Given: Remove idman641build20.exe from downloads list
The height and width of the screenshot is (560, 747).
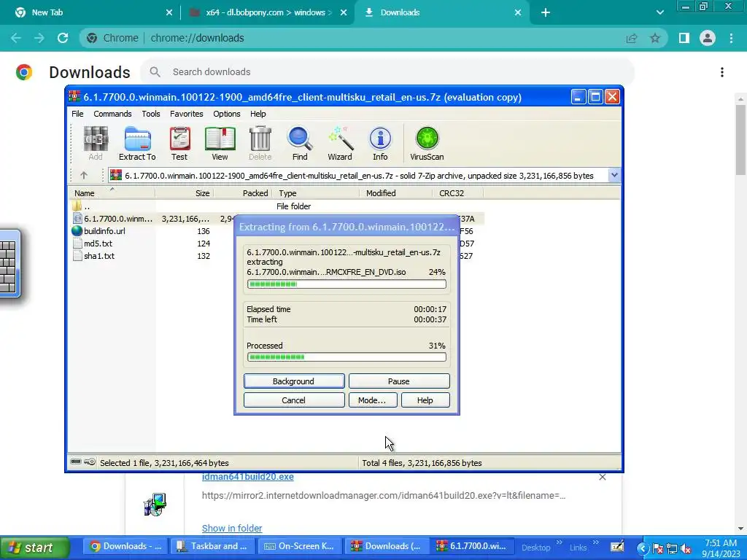Looking at the screenshot, I should point(602,477).
